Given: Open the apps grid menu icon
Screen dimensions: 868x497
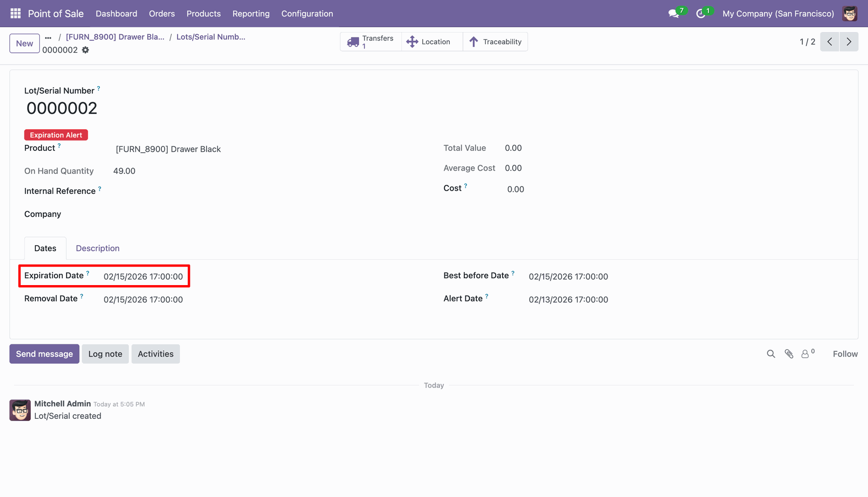Looking at the screenshot, I should click(15, 14).
